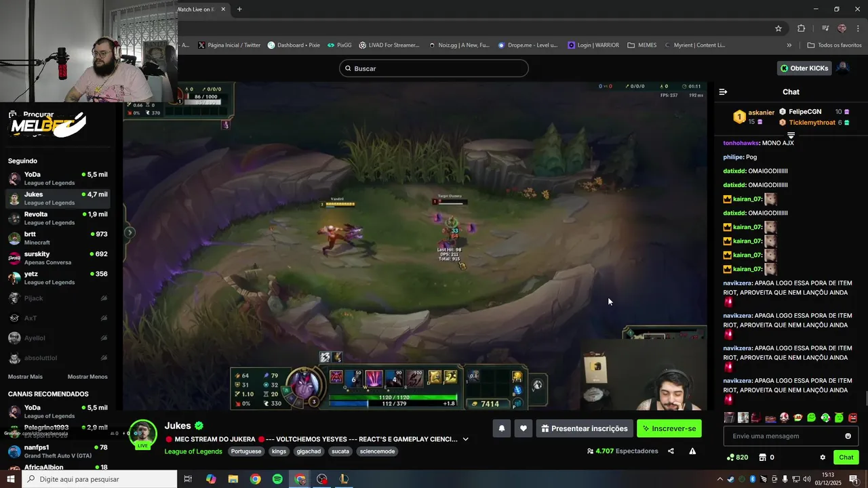Click the heart follow icon
Image resolution: width=868 pixels, height=488 pixels.
[523, 428]
